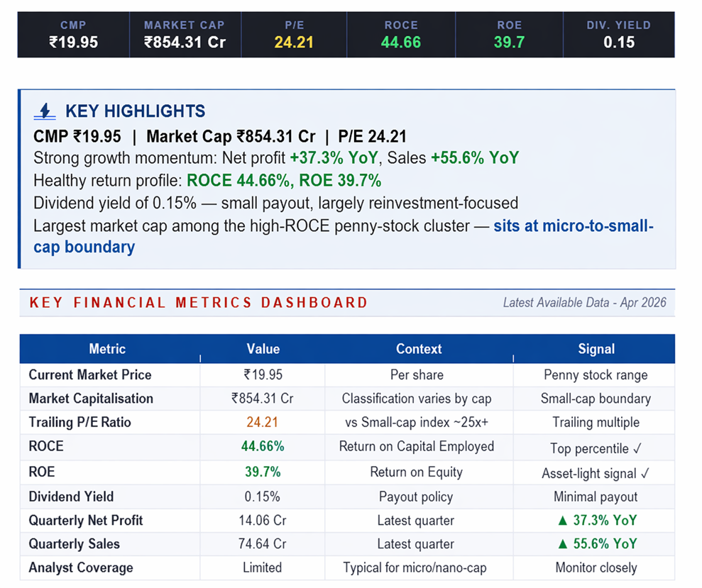The height and width of the screenshot is (588, 702).
Task: Click the Signal column header
Action: pos(596,349)
